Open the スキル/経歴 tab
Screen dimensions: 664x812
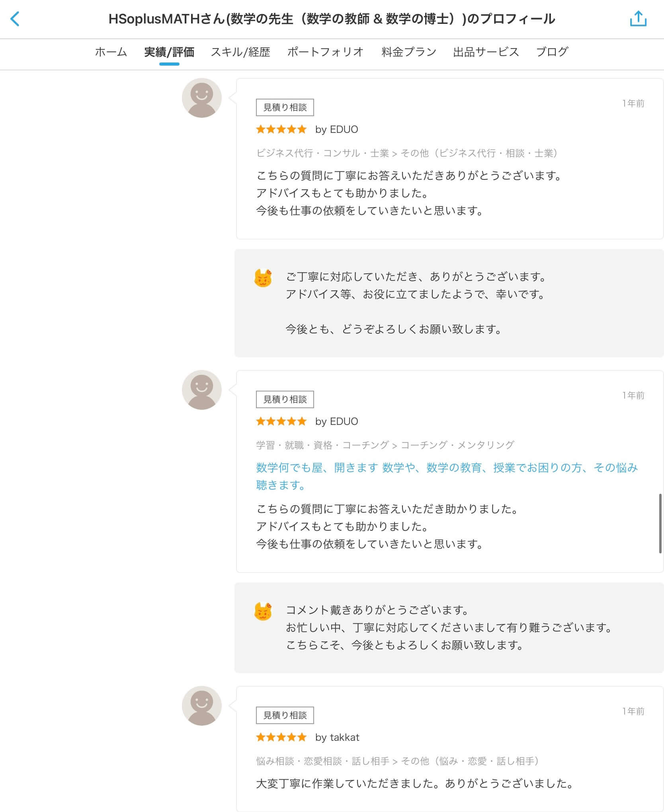coord(240,52)
